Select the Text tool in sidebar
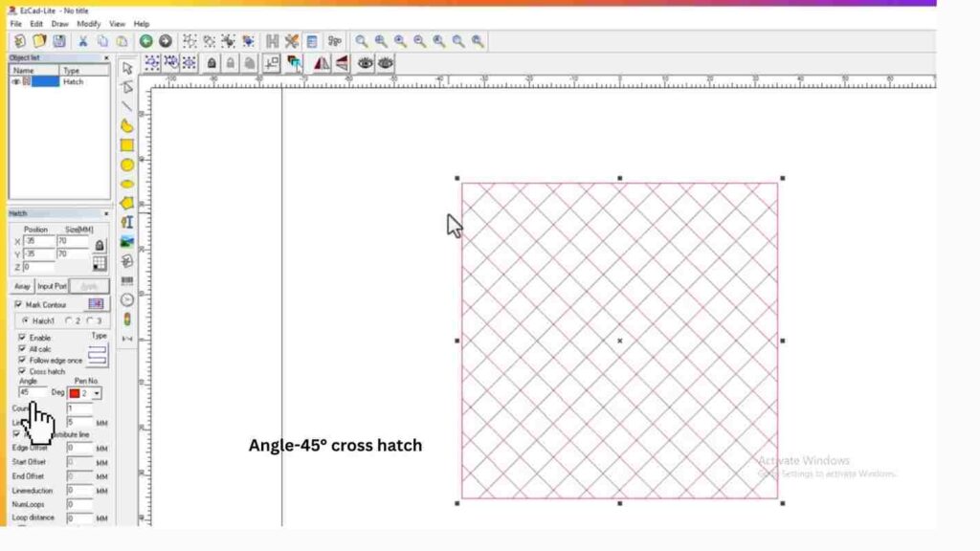Screen dimensions: 980x551 pos(127,222)
